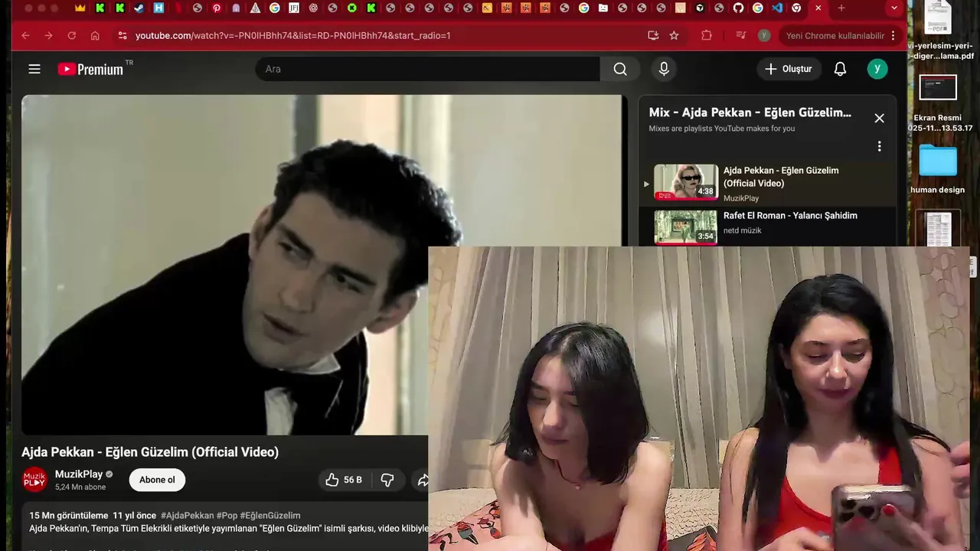This screenshot has height=551, width=980.
Task: Switch to the blue H tab
Action: [x=158, y=8]
